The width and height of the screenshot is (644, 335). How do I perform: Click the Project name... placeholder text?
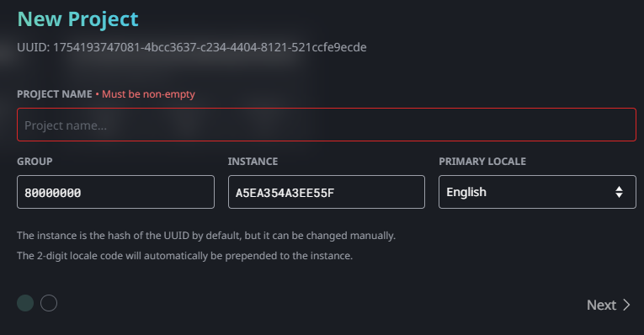coord(66,125)
